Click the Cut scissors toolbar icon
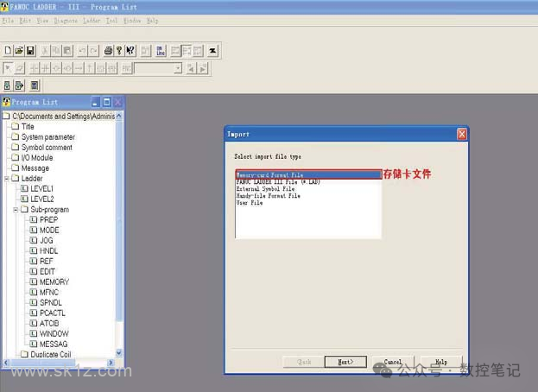This screenshot has height=392, width=538. pos(45,51)
